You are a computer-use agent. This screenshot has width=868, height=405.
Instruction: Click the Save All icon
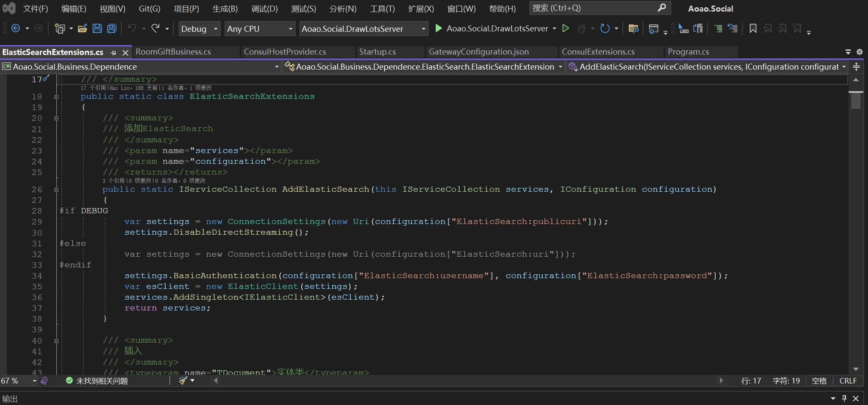point(112,28)
